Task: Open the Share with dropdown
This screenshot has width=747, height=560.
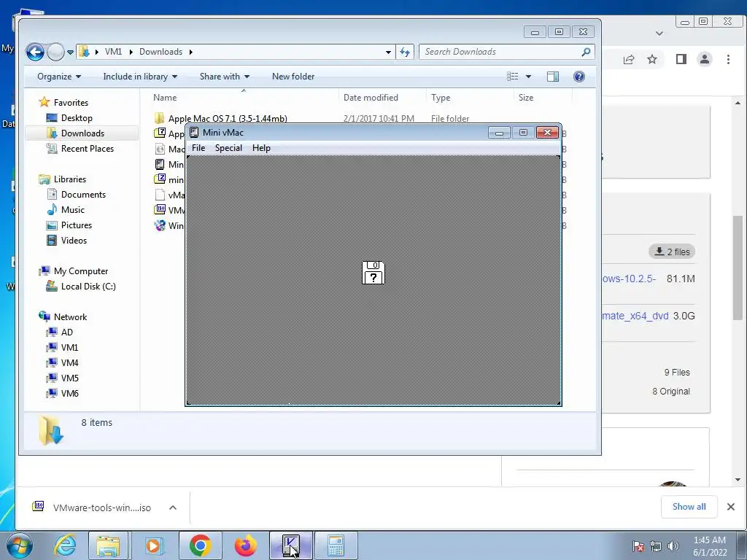Action: pos(225,76)
